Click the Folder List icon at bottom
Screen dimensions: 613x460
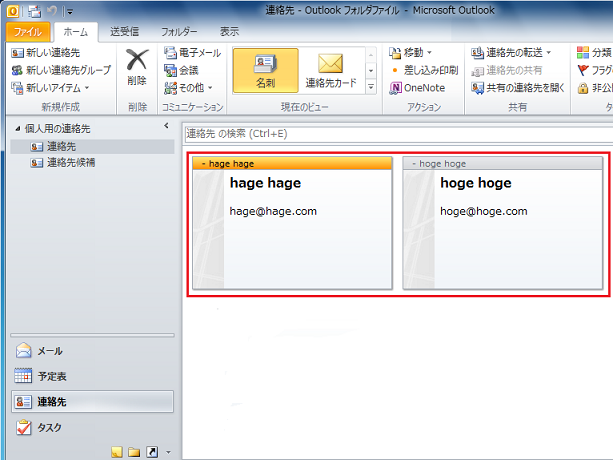point(134,452)
